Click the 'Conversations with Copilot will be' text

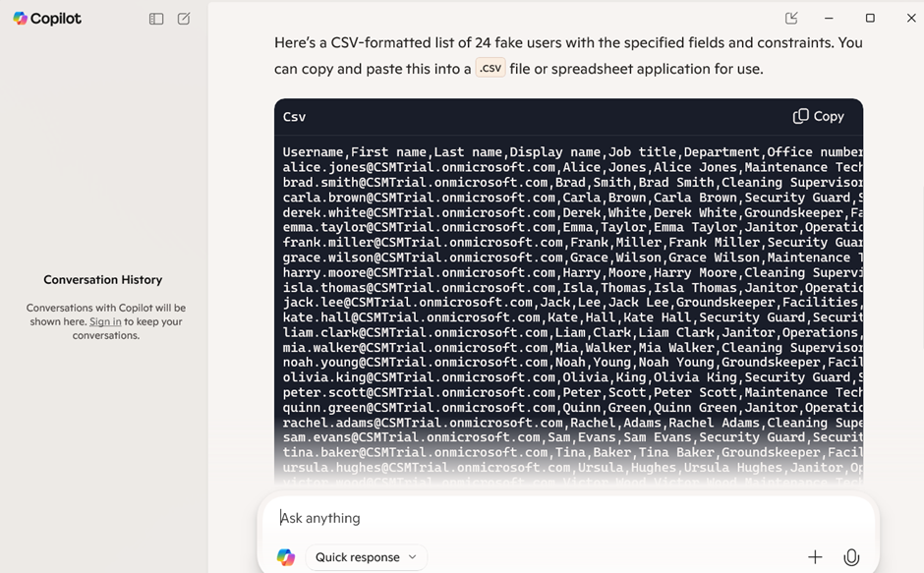105,308
